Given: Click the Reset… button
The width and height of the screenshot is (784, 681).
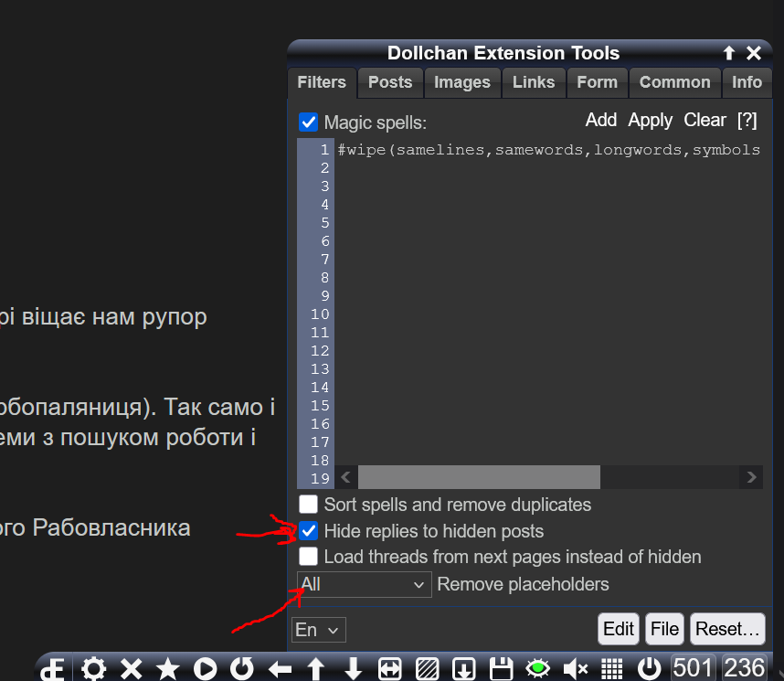Looking at the screenshot, I should click(727, 629).
